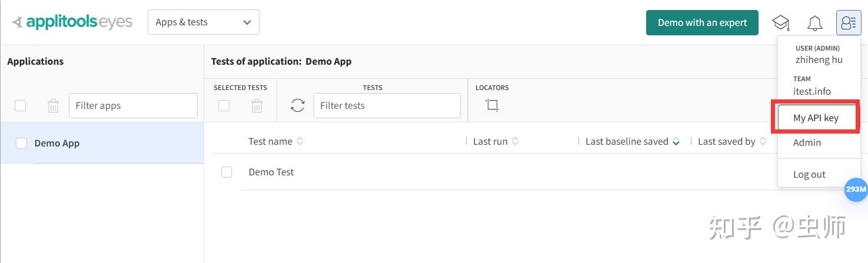The width and height of the screenshot is (868, 263).
Task: Click the blue 293M floating badge
Action: click(855, 189)
